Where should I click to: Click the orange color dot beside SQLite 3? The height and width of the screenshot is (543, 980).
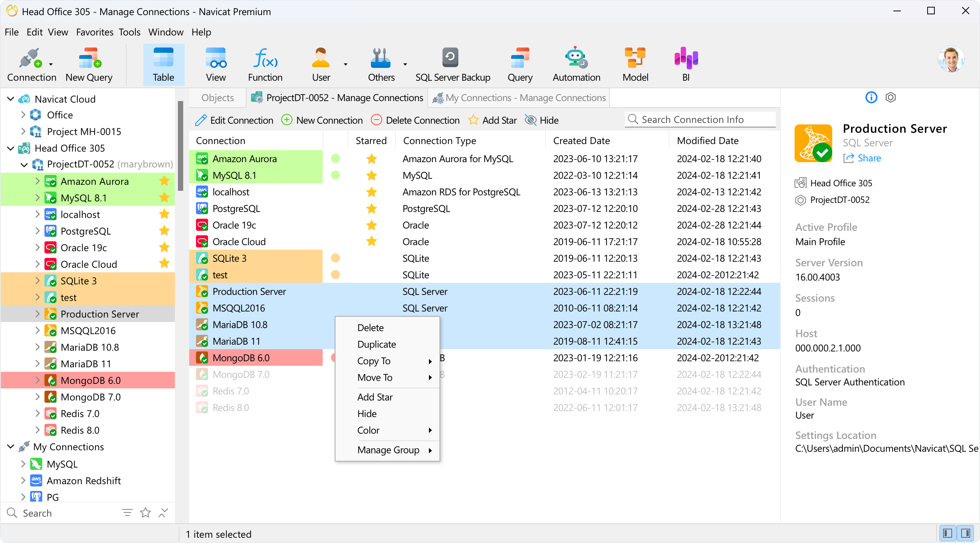tap(335, 258)
